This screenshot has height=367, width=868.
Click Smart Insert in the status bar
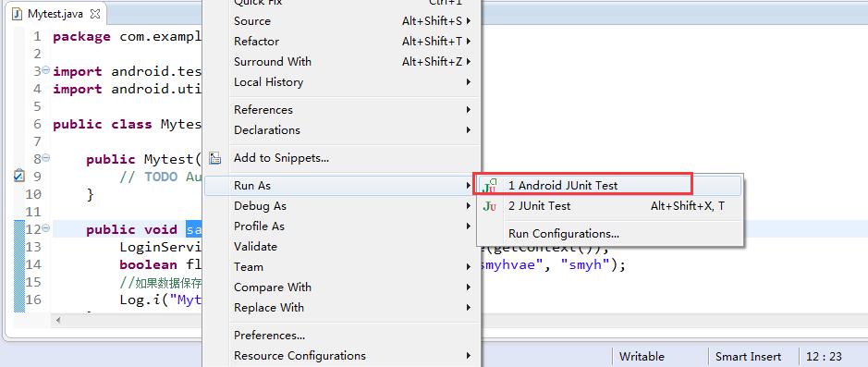749,357
